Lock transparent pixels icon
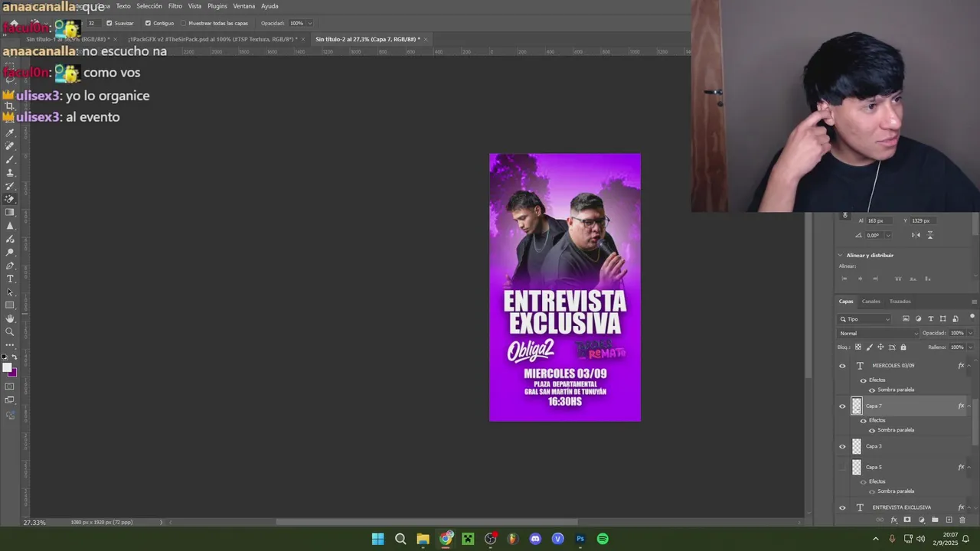 click(x=858, y=347)
